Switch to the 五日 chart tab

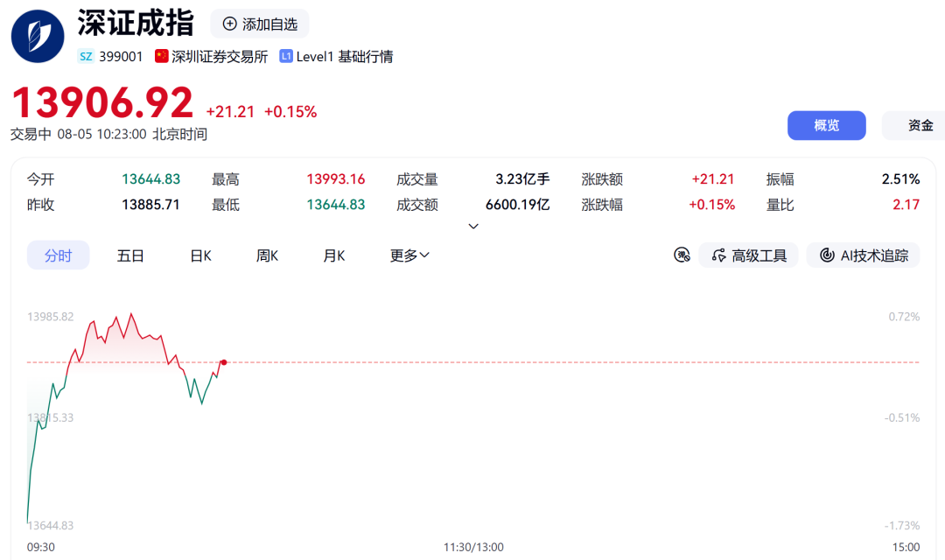tap(130, 255)
